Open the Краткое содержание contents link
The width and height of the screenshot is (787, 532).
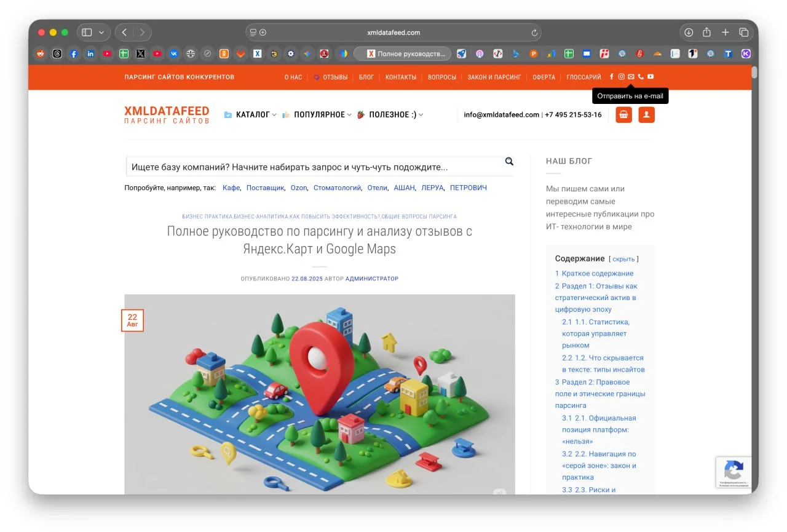(597, 274)
